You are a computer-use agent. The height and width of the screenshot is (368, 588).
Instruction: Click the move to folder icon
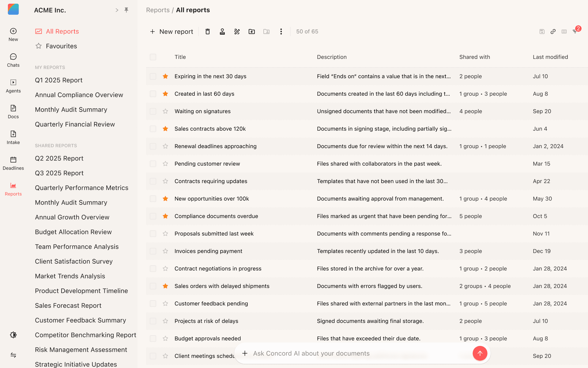(252, 32)
